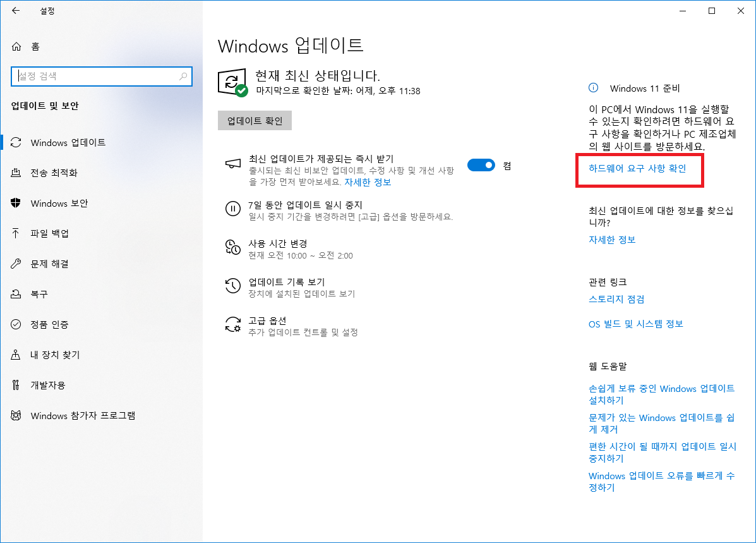Click the info icon next to Windows 11 준비
Image resolution: width=756 pixels, height=543 pixels.
[594, 88]
